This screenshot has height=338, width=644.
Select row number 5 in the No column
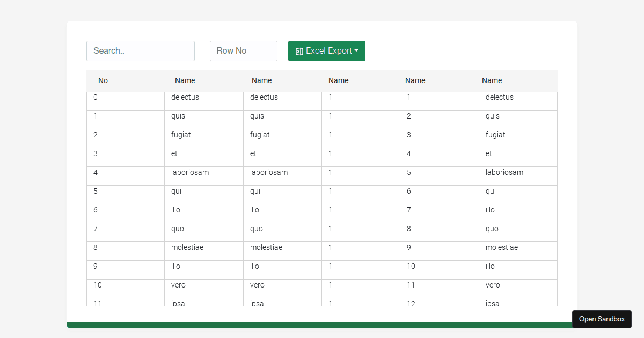coord(96,191)
